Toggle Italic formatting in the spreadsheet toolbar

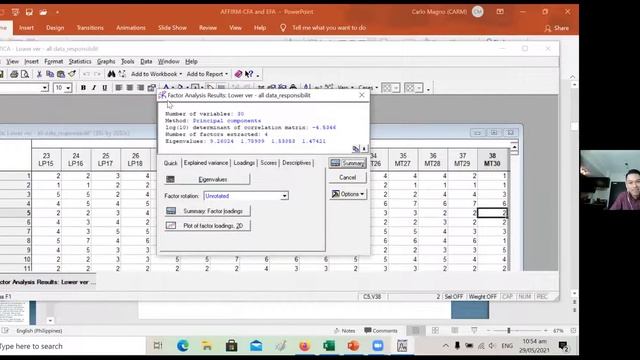pyautogui.click(x=94, y=88)
